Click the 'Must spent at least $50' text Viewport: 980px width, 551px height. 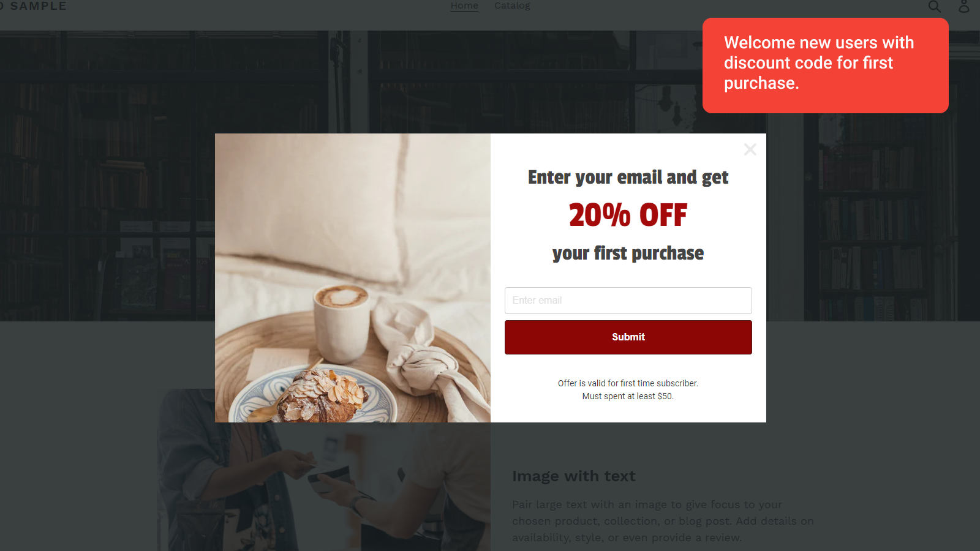(628, 396)
